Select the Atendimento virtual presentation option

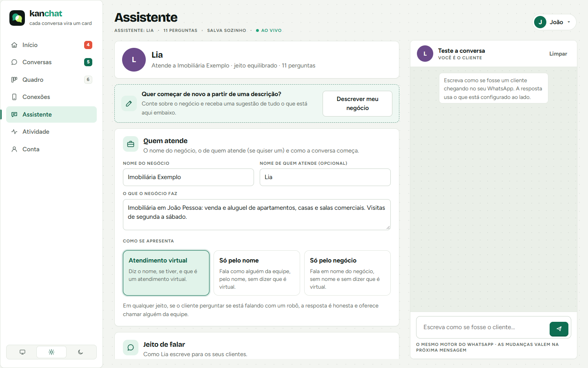166,273
